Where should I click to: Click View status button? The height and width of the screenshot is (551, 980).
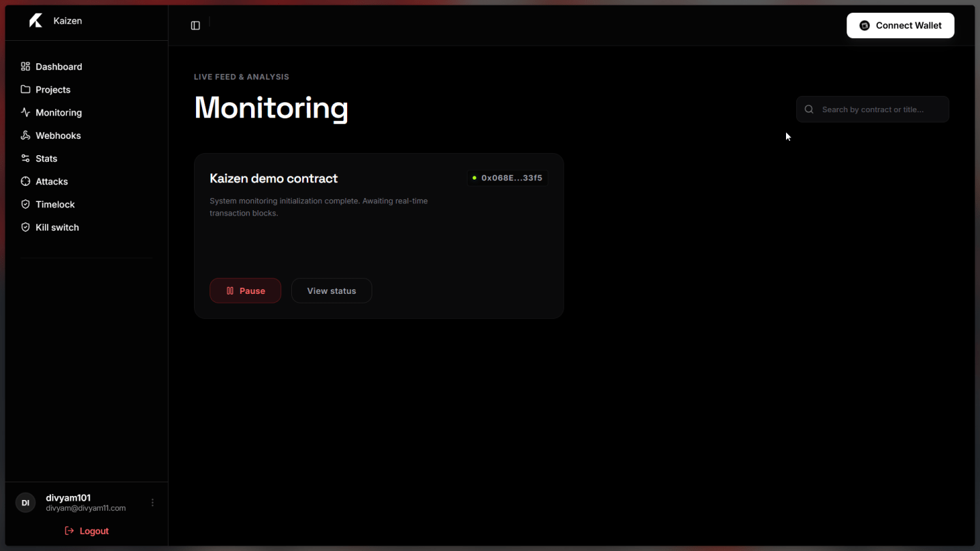click(x=331, y=290)
